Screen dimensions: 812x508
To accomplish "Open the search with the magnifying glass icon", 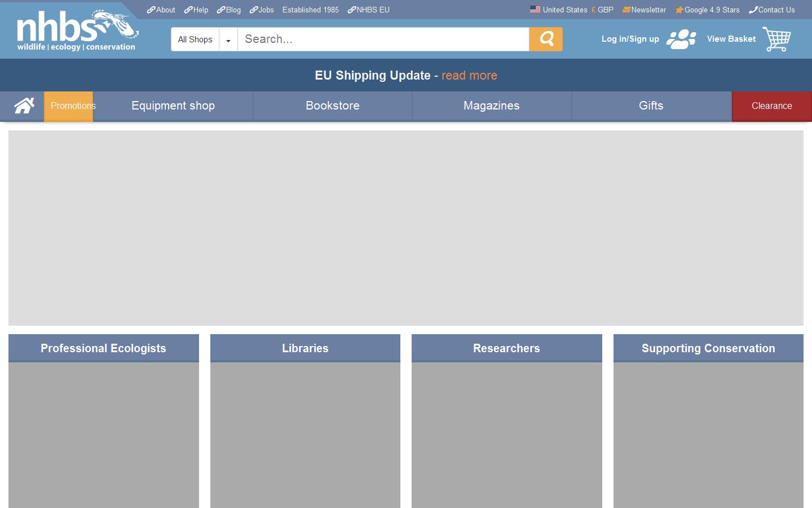I will (x=545, y=39).
